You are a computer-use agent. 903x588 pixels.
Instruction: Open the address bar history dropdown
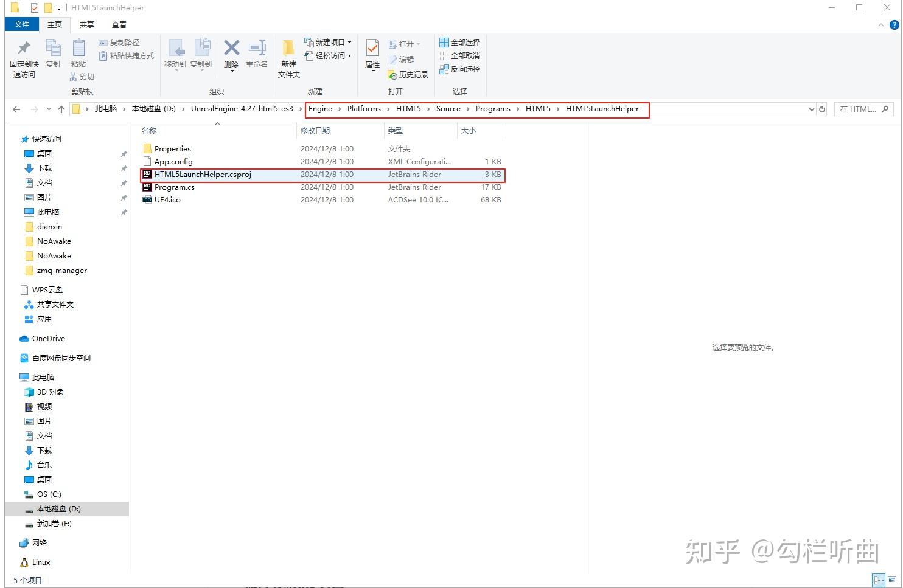[811, 109]
